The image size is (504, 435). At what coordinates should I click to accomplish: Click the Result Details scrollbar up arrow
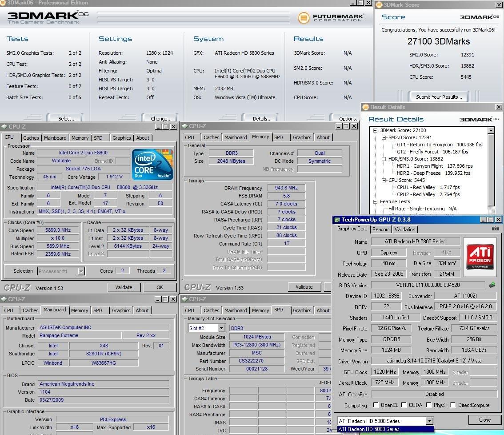[x=491, y=130]
